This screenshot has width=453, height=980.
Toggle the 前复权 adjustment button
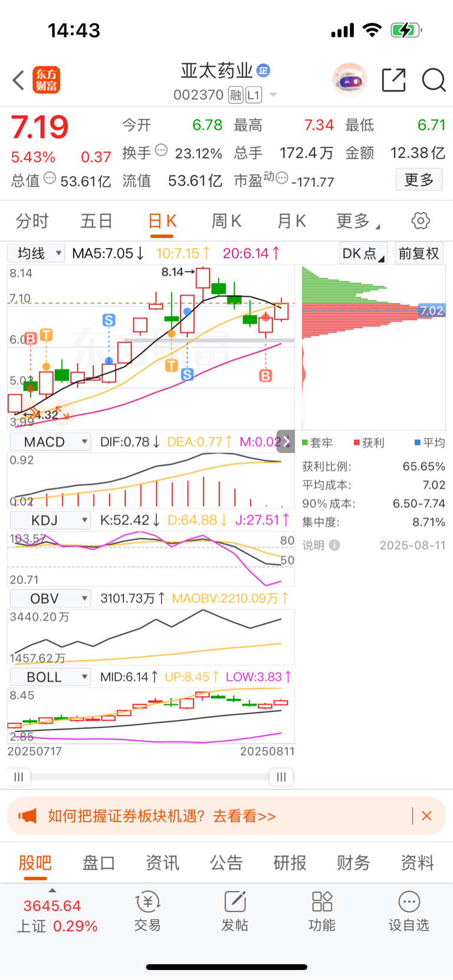419,253
